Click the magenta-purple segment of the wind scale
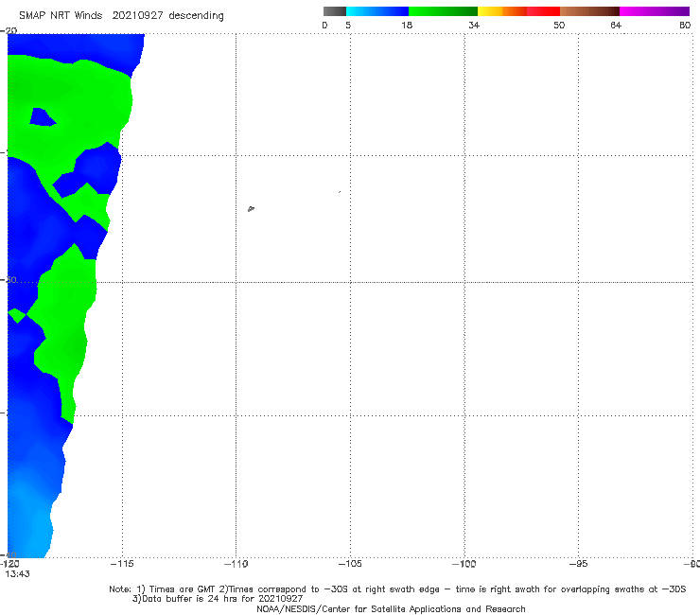The height and width of the screenshot is (615, 700). tap(655, 11)
